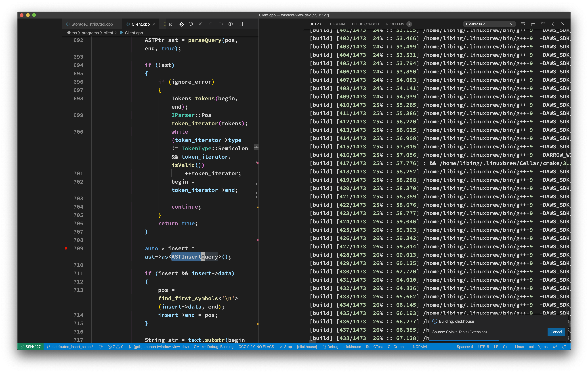Screen dimensions: 588x373
Task: Open editor more actions ellipsis
Action: [x=250, y=24]
